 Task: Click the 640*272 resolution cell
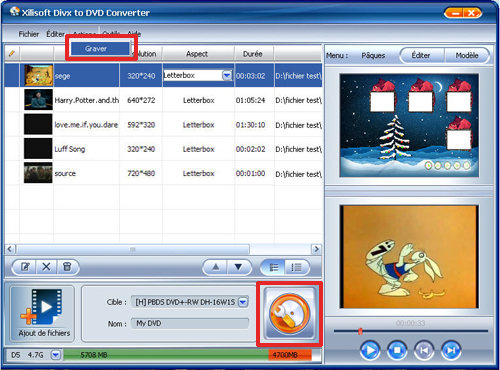click(x=141, y=100)
